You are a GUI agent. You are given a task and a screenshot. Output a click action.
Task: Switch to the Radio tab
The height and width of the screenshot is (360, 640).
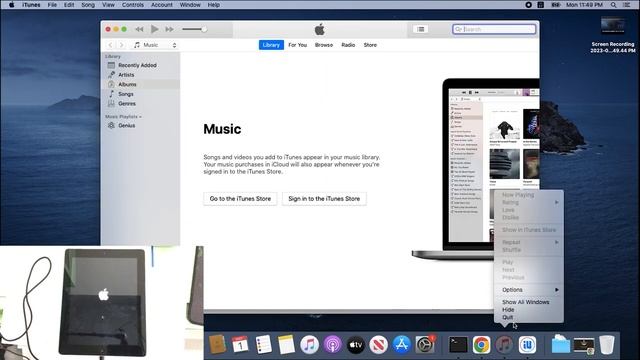pyautogui.click(x=348, y=45)
